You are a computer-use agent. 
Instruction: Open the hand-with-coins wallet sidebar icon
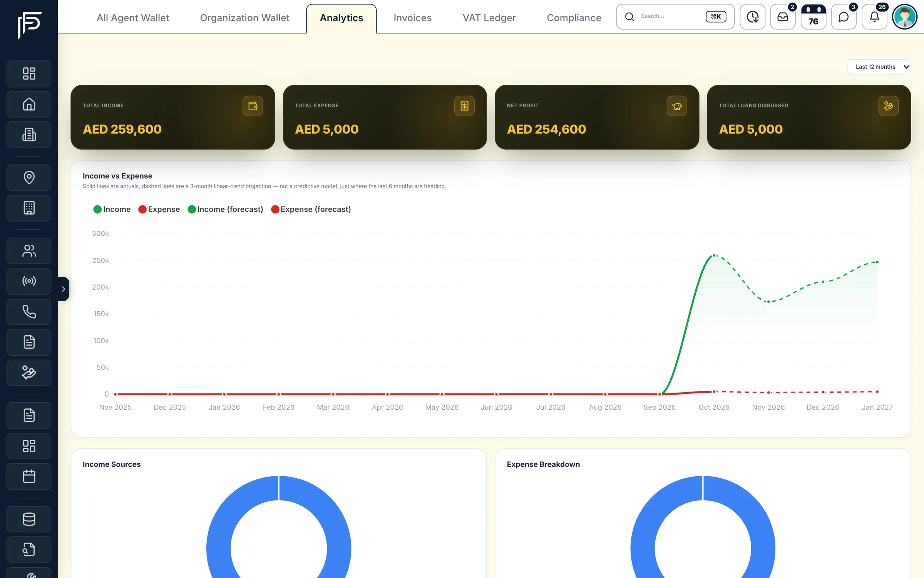[x=29, y=373]
